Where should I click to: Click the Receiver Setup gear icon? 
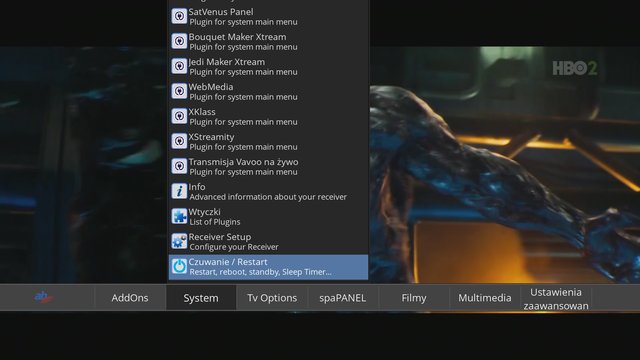coord(179,241)
